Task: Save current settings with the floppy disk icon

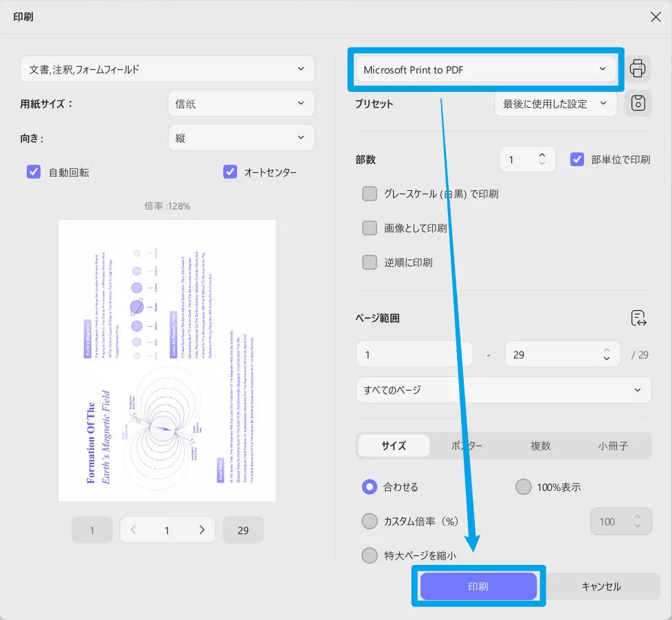Action: (638, 103)
